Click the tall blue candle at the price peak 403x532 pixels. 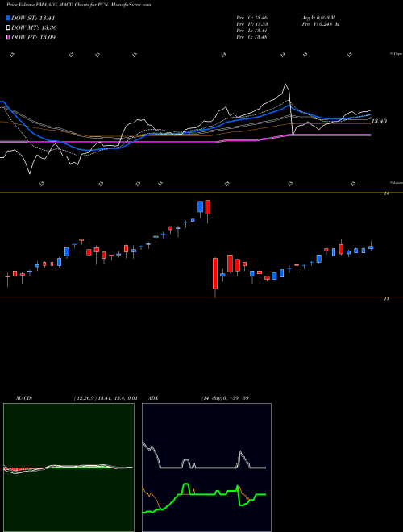[x=200, y=206]
